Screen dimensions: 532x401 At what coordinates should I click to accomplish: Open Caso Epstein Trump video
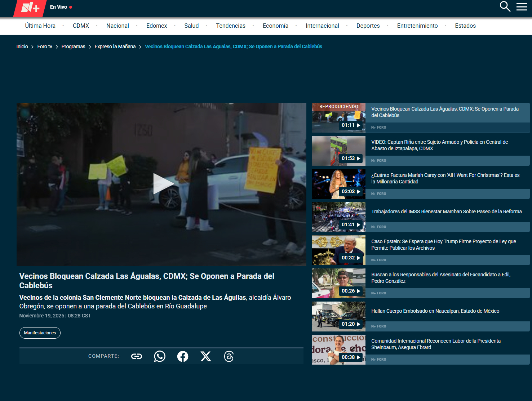443,245
